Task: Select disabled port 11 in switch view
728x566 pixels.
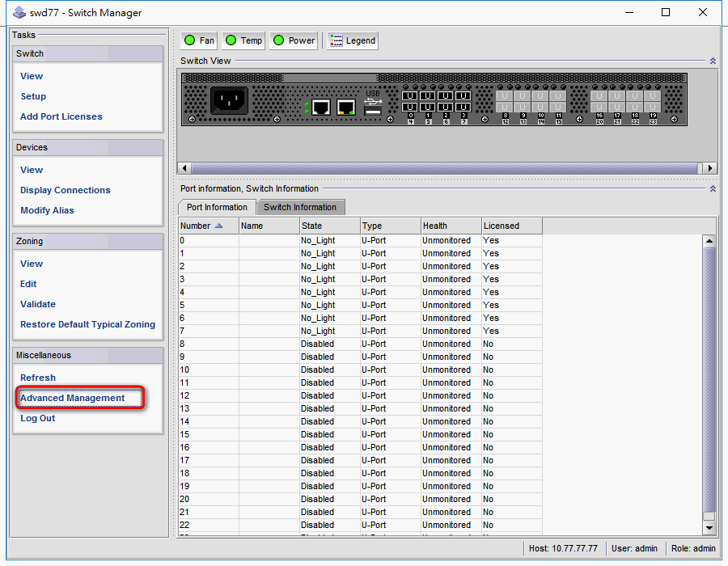Action: tap(558, 96)
